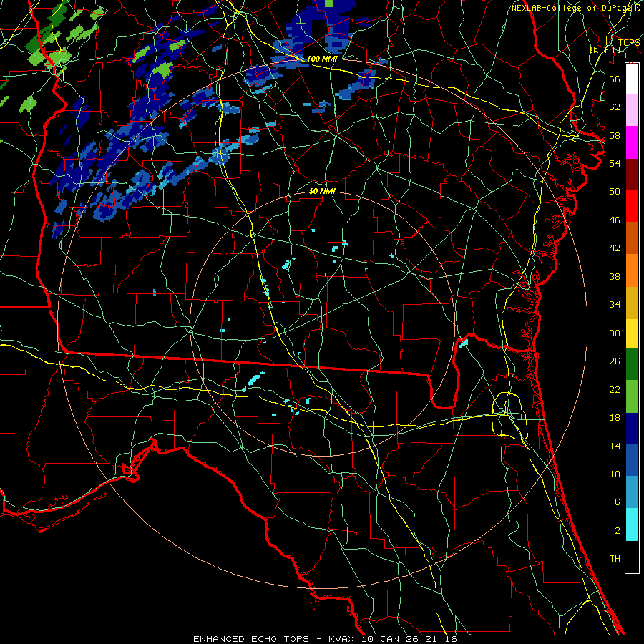Image resolution: width=644 pixels, height=644 pixels.
Task: Pick the dark red legend swatch
Action: coord(632,175)
